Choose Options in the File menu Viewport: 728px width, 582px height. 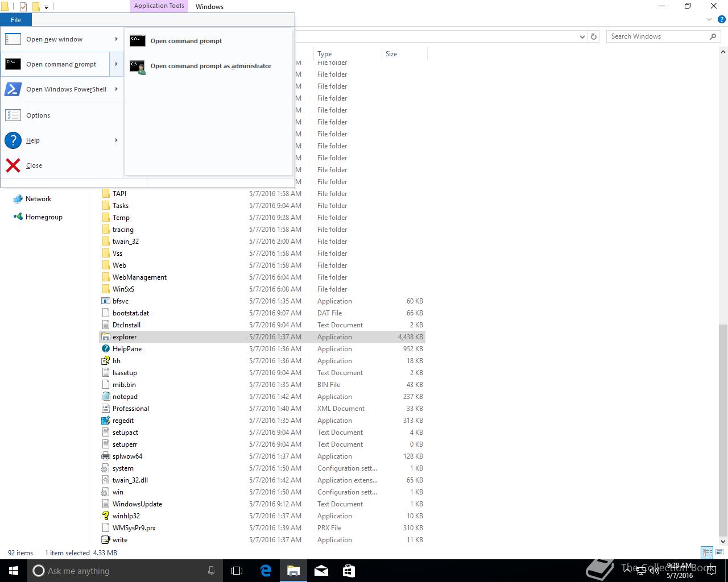[x=61, y=115]
